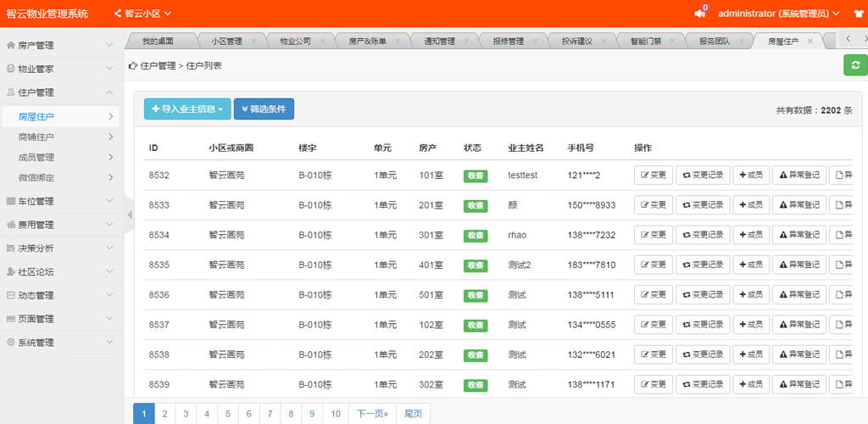868x424 pixels.
Task: Click 变更 for owner testtest
Action: click(654, 175)
